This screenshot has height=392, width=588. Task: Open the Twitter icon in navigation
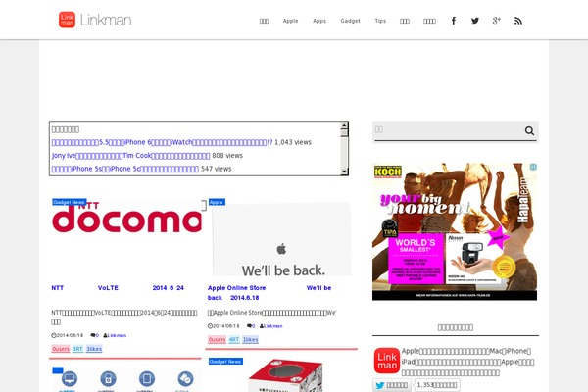pos(475,21)
